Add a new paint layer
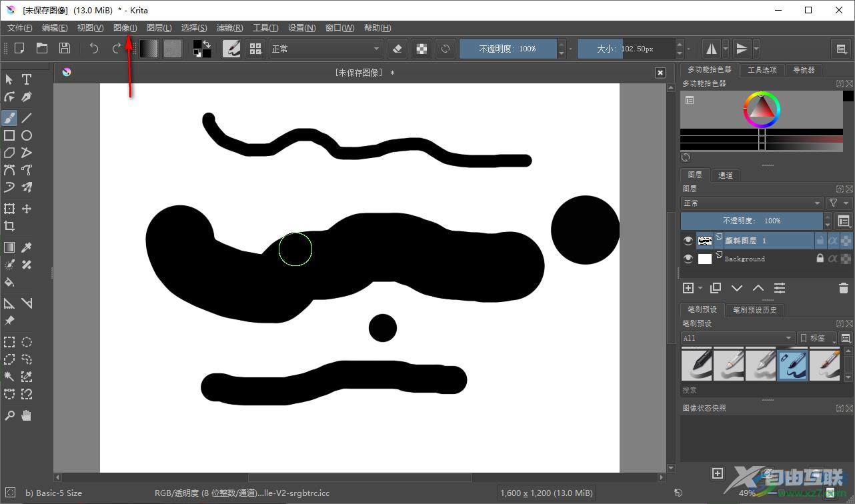 tap(688, 288)
